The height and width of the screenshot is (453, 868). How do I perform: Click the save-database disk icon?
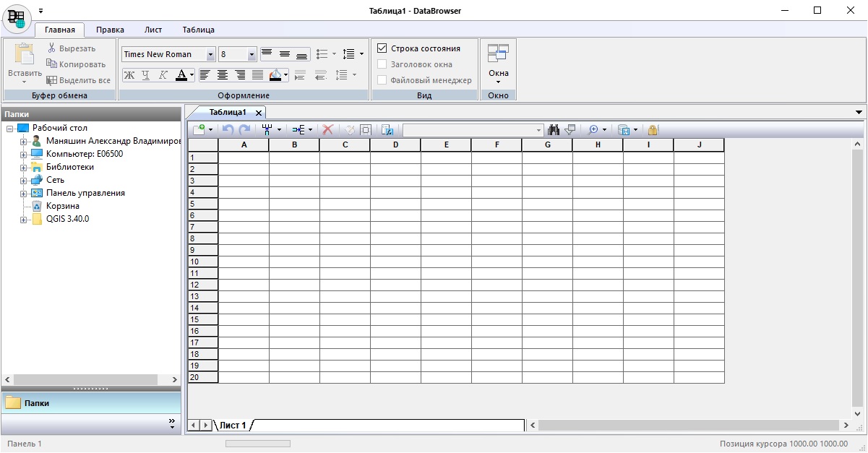[624, 130]
